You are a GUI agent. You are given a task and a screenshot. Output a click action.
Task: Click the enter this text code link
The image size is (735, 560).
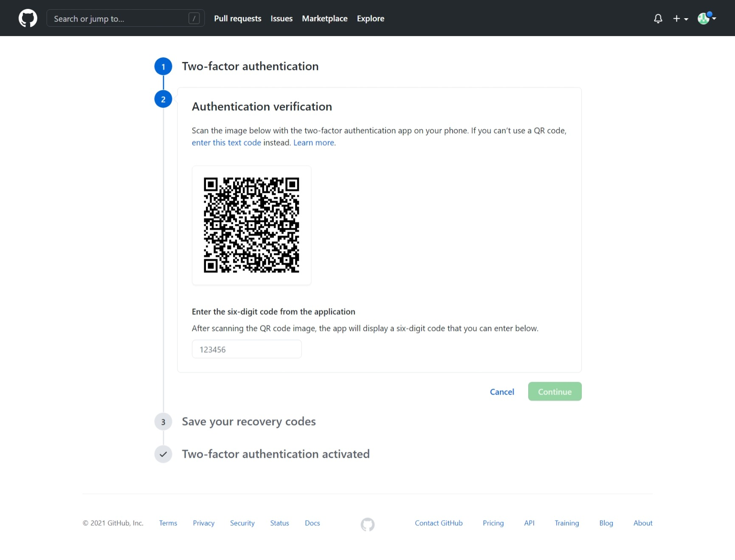point(226,143)
